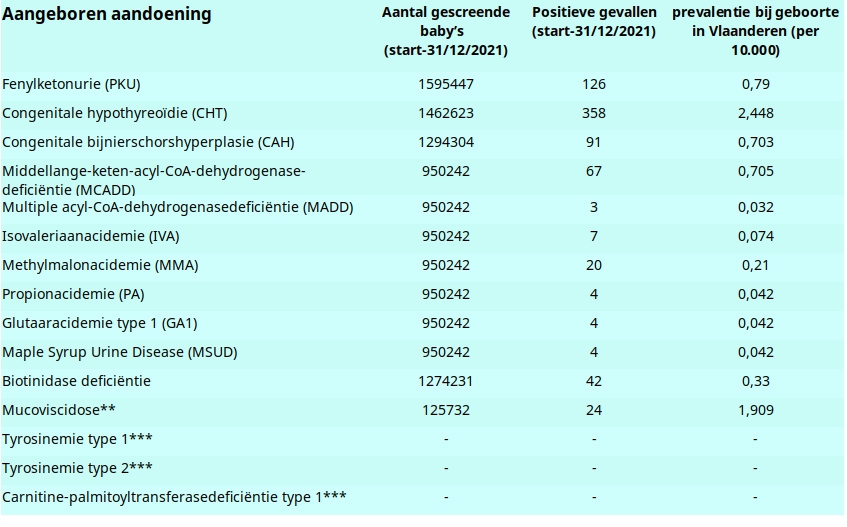Select the 0,33 prevalence value

755,382
